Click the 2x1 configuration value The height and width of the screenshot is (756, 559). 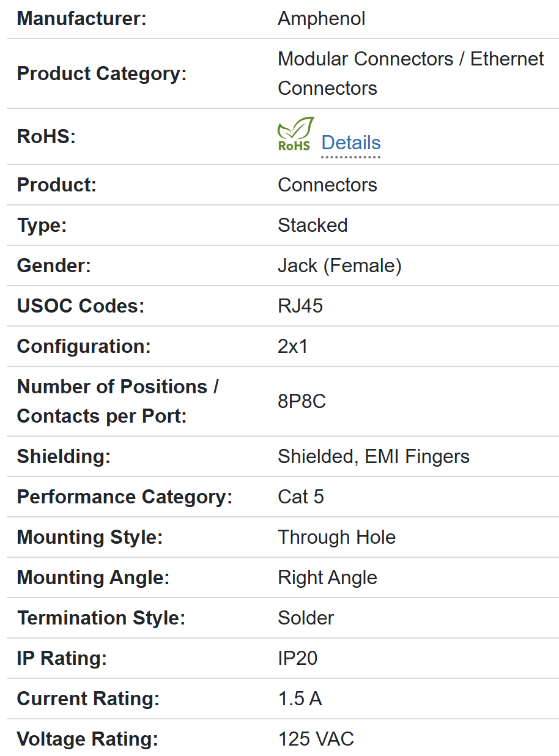click(293, 346)
